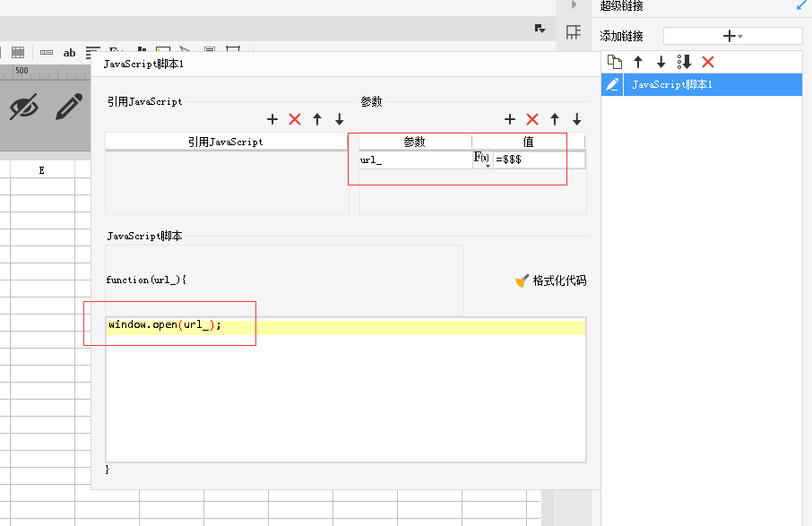Viewport: 812px width, 526px height.
Task: Select JavaScript脚本1 in the hyperlink list
Action: tap(713, 84)
